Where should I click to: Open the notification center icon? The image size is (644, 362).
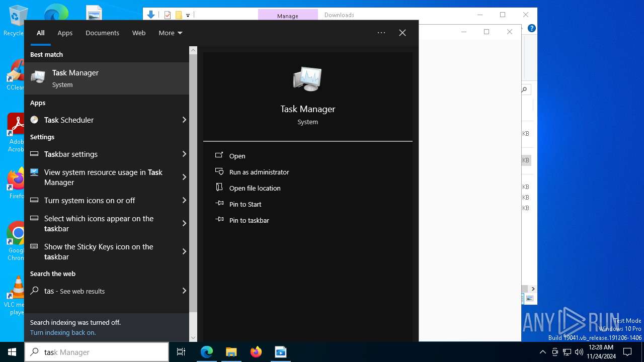pos(627,352)
